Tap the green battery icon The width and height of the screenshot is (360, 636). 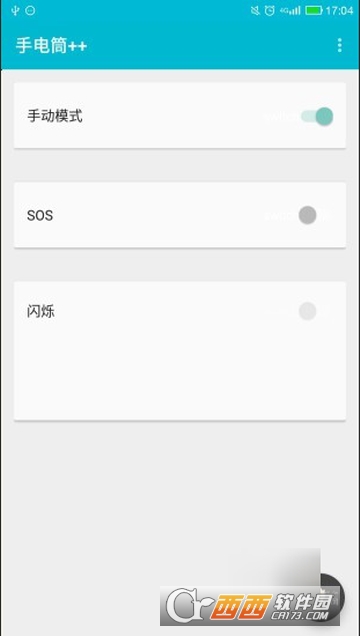(314, 11)
